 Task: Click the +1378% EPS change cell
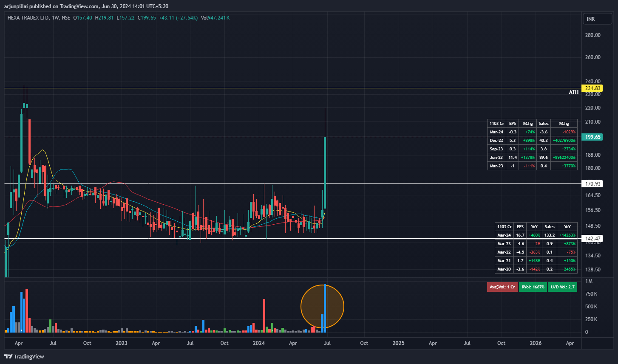[527, 157]
